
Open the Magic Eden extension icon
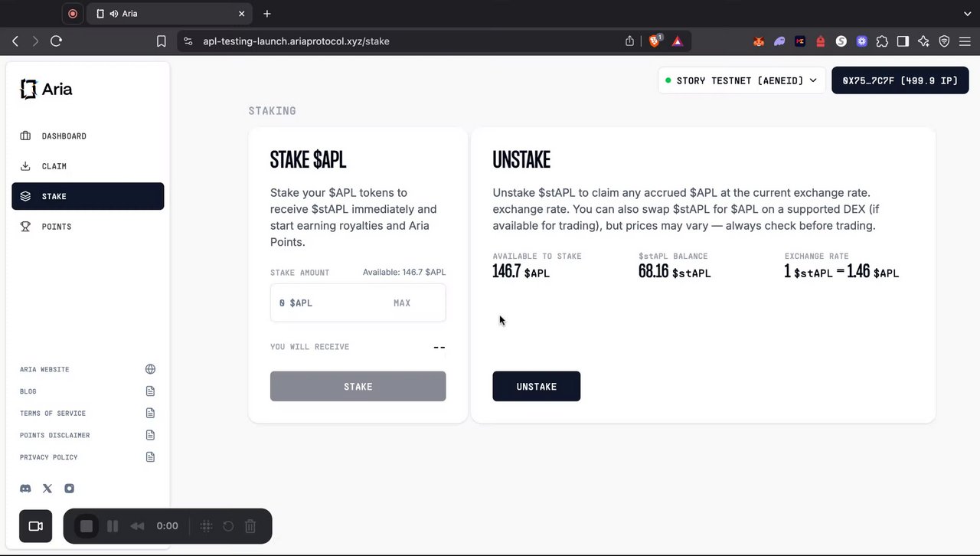[x=800, y=41]
